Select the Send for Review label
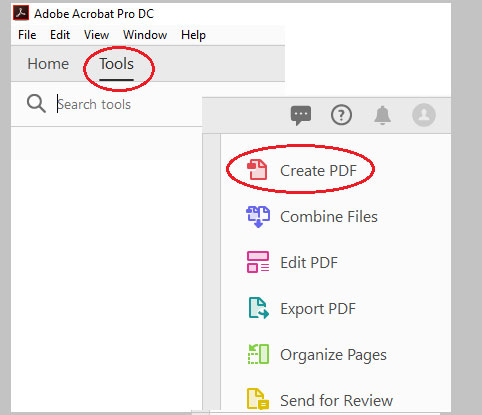Image resolution: width=482 pixels, height=415 pixels. tap(336, 400)
